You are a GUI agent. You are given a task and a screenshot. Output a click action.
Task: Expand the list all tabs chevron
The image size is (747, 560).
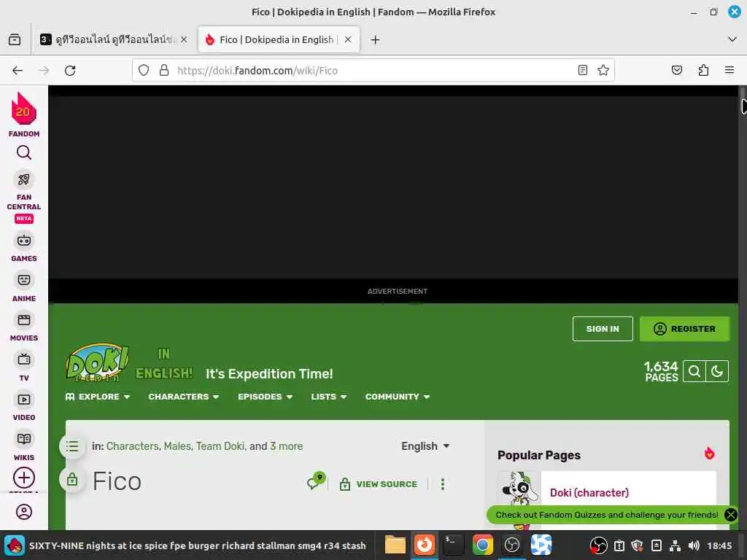click(732, 39)
